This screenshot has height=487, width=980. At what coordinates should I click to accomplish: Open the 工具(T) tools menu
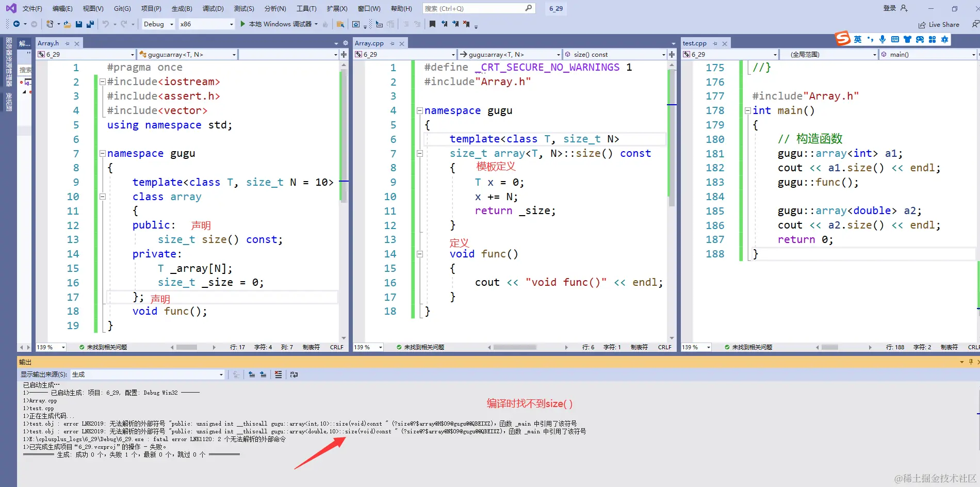click(x=306, y=8)
